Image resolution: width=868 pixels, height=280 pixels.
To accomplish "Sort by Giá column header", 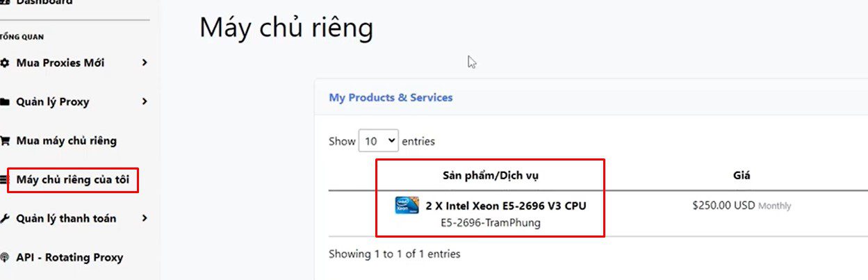I will [742, 176].
